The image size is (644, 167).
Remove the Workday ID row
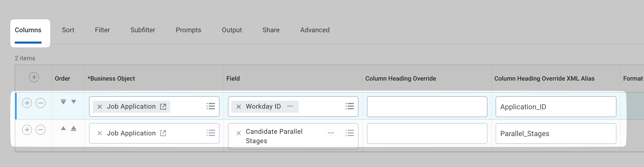click(x=41, y=103)
